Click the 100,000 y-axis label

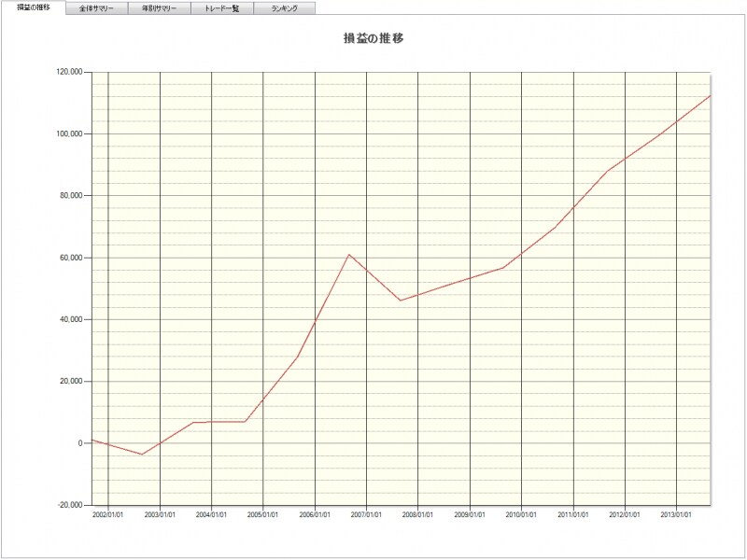69,133
